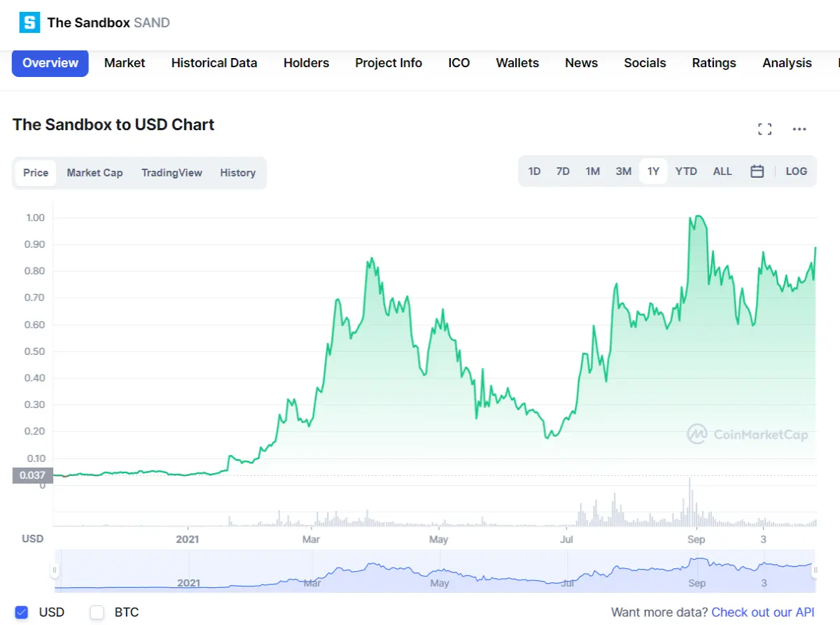840x625 pixels.
Task: Open fullscreen chart view icon
Action: [x=765, y=129]
